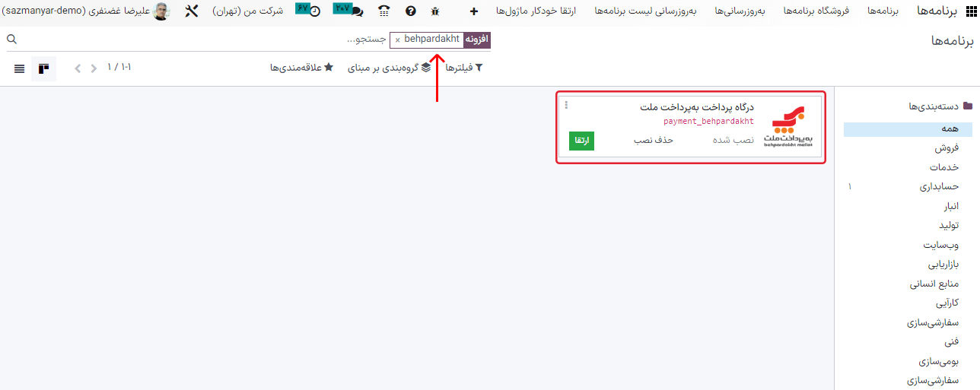
Task: Click the search magnifier icon
Action: (11, 40)
